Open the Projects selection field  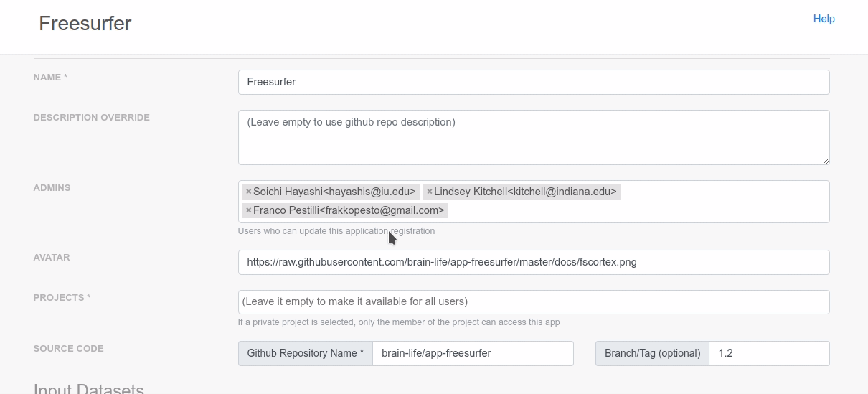click(x=534, y=302)
